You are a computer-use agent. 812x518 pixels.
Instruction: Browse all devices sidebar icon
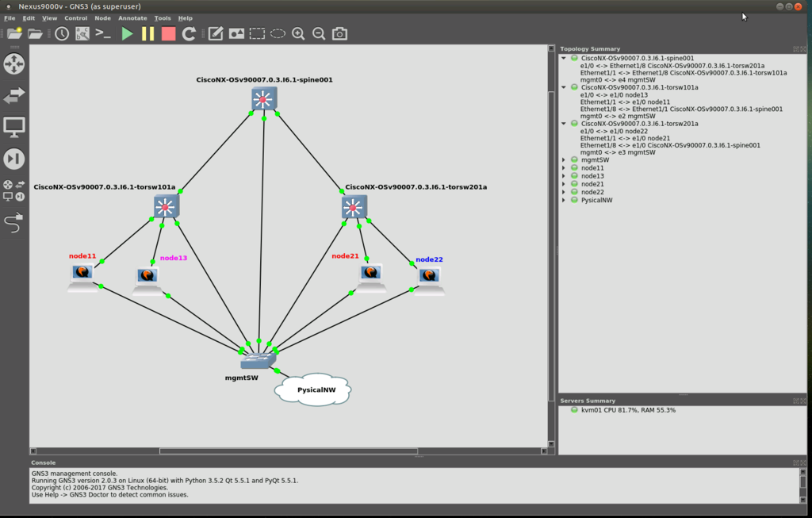pos(14,190)
